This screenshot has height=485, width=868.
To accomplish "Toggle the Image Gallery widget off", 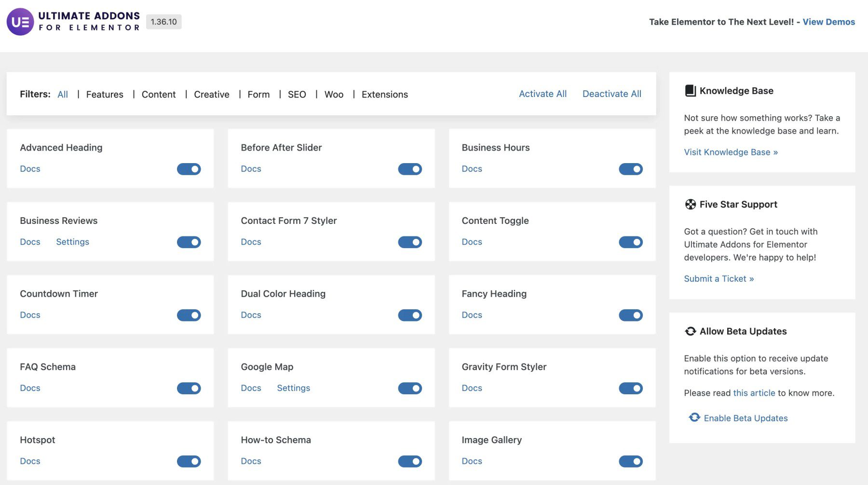I will 631,461.
